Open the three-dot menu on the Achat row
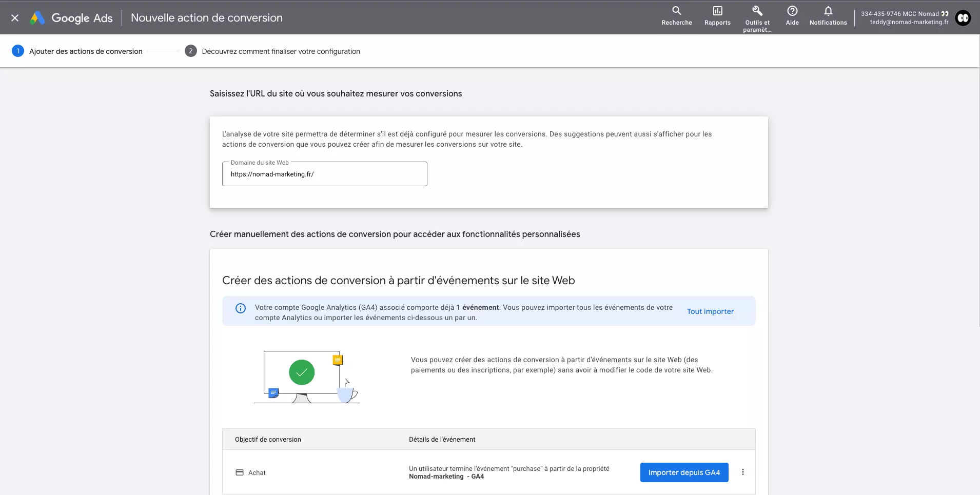 742,472
